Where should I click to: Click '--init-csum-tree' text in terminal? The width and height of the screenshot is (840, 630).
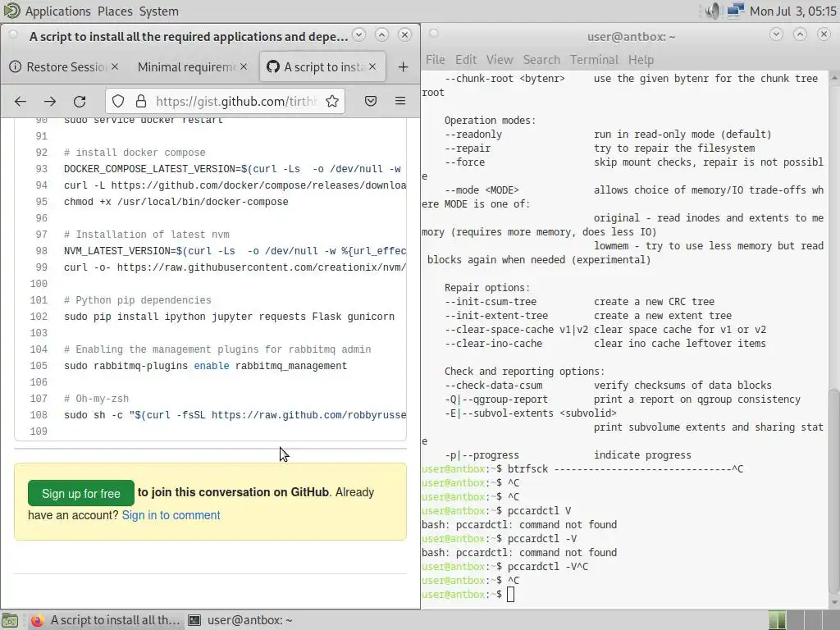(x=491, y=302)
